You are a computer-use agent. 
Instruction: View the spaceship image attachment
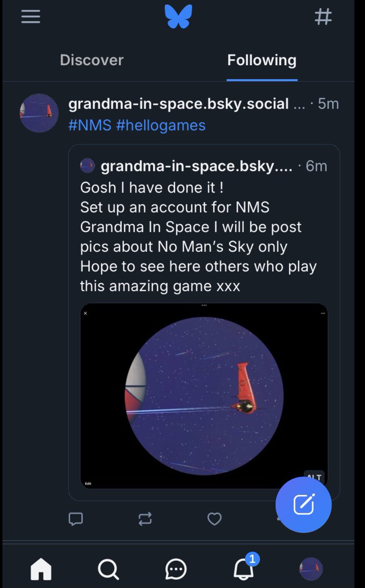click(x=204, y=396)
